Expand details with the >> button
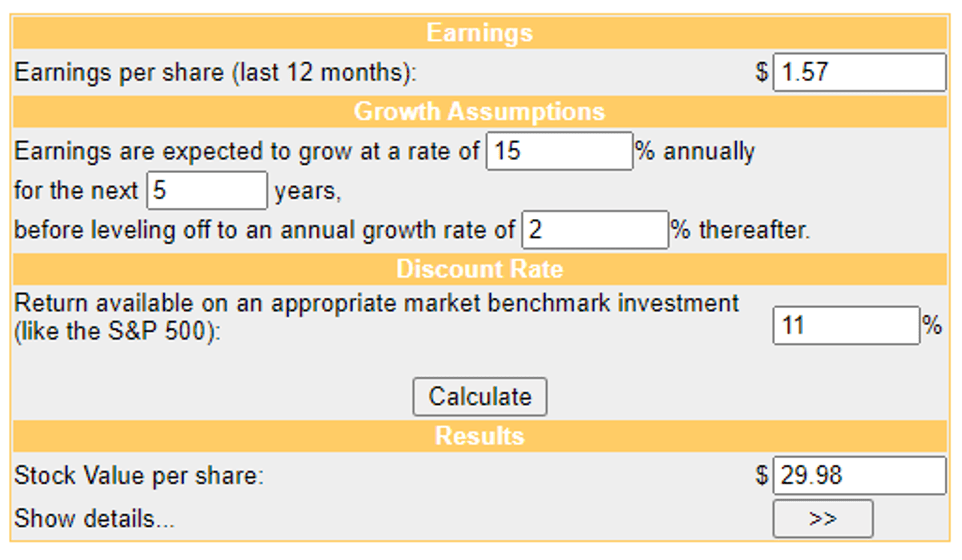Image resolution: width=962 pixels, height=560 pixels. (x=822, y=519)
